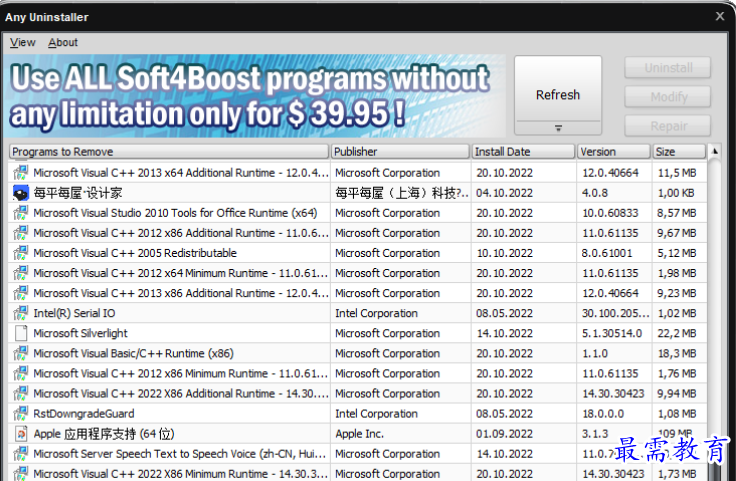This screenshot has height=481, width=736.
Task: Open the View menu
Action: point(23,42)
